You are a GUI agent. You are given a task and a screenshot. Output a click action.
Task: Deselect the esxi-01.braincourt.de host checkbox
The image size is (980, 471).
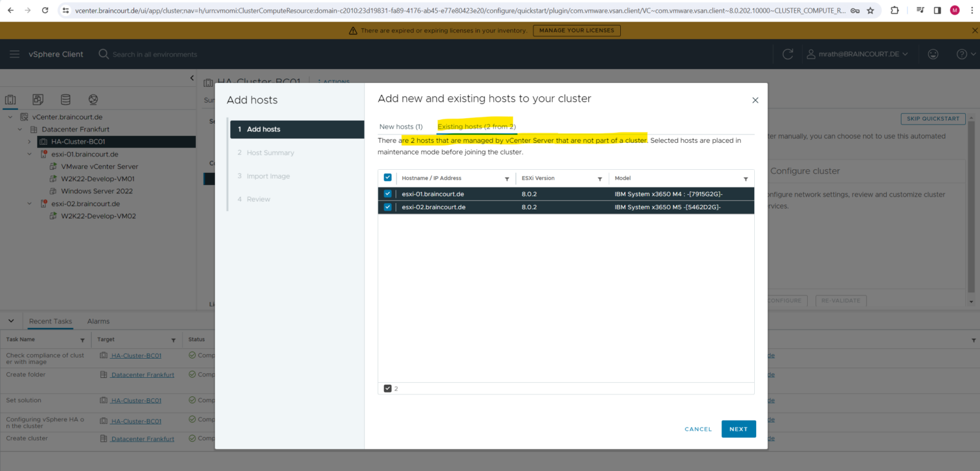pos(387,193)
